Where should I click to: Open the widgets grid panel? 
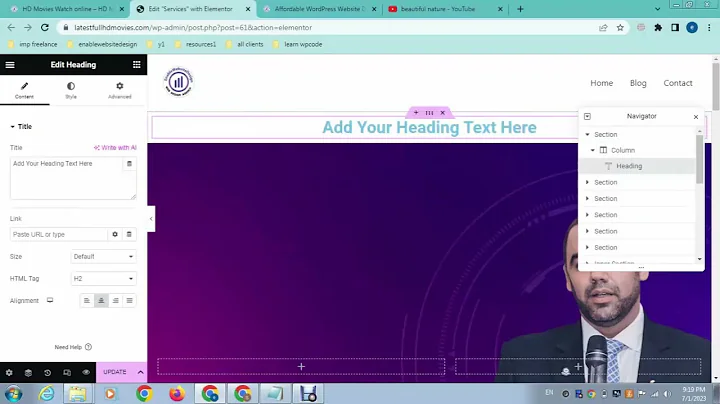136,65
